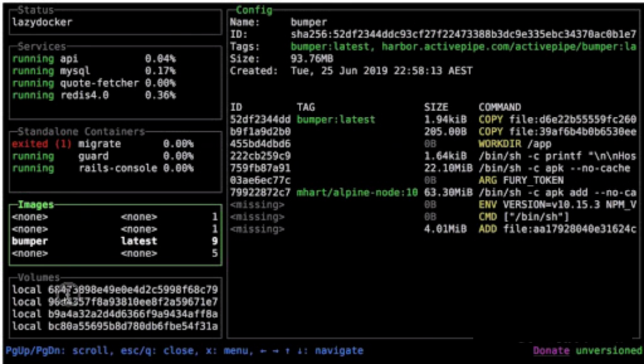Click the WORKDIR /app command
Viewport: 644px width, 364px height.
515,144
